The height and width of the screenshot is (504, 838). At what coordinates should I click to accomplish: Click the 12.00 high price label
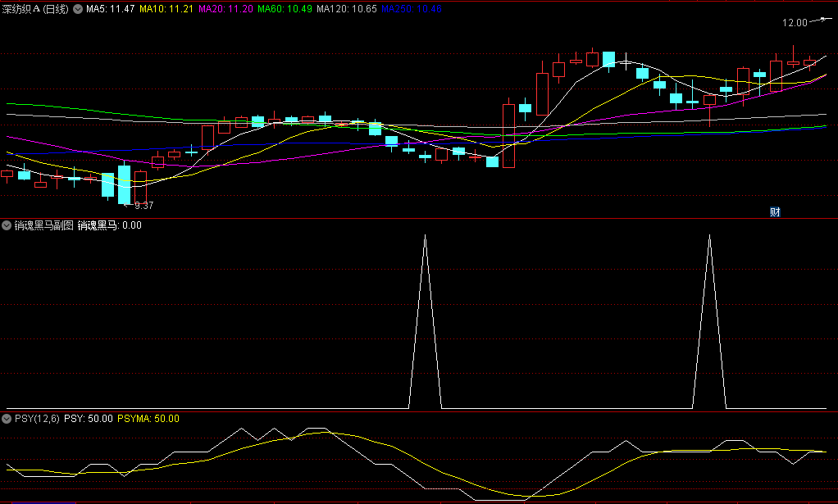pos(795,22)
